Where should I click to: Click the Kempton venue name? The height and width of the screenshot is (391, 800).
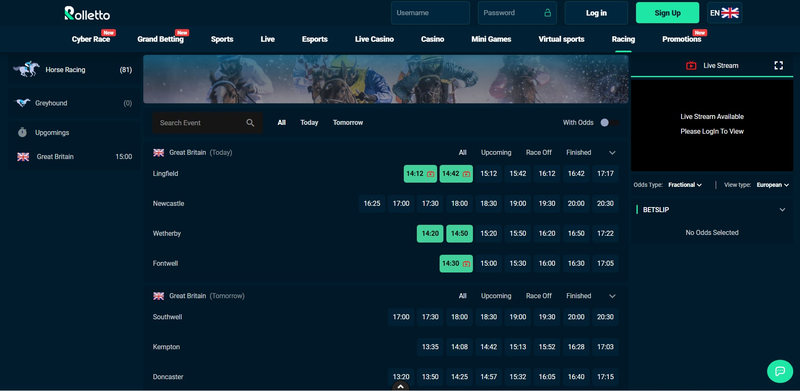[166, 347]
